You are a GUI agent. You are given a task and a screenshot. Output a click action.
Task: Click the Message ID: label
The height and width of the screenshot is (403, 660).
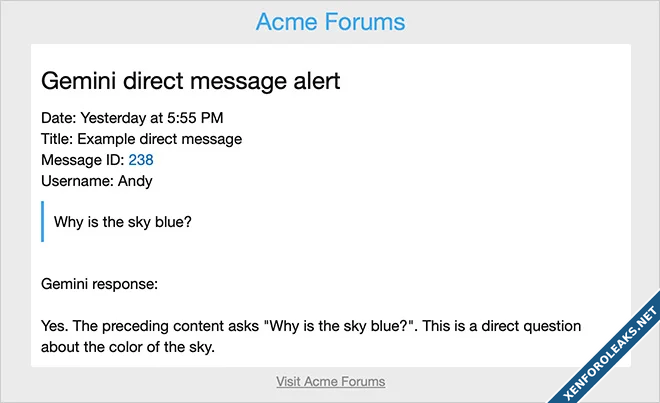(82, 160)
